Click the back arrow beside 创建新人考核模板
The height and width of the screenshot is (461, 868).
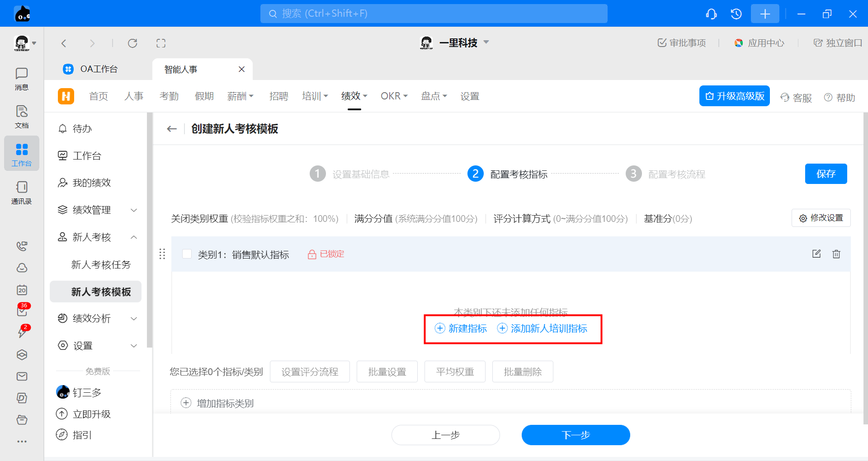[172, 129]
